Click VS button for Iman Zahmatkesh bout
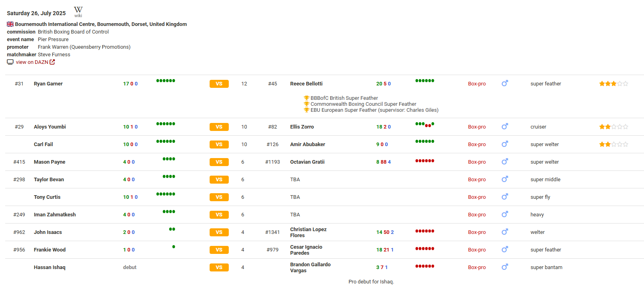Screen dimensions: 644x295 (219, 215)
